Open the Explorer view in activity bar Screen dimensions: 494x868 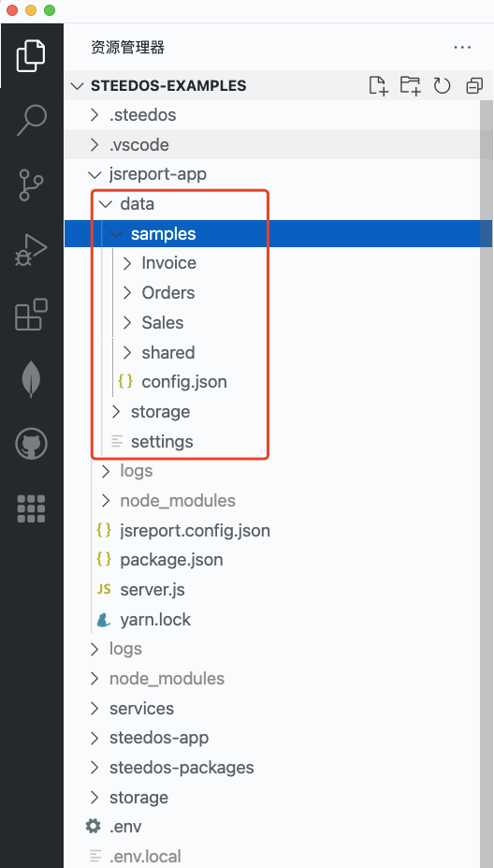tap(31, 55)
